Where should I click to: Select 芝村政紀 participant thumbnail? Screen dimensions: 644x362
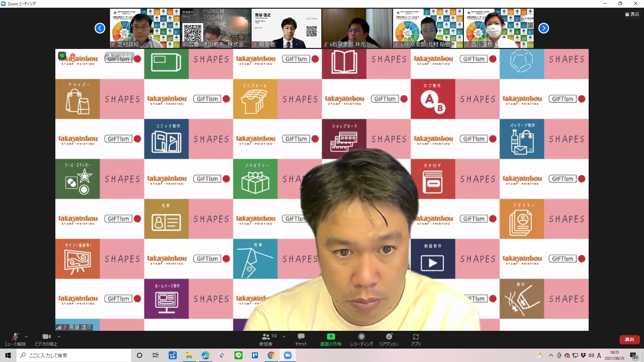(145, 28)
